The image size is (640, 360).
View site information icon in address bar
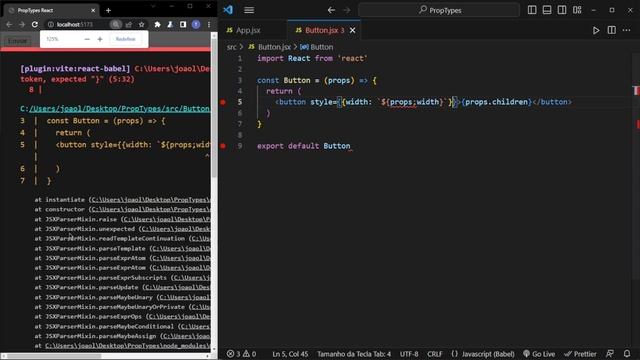[x=51, y=24]
